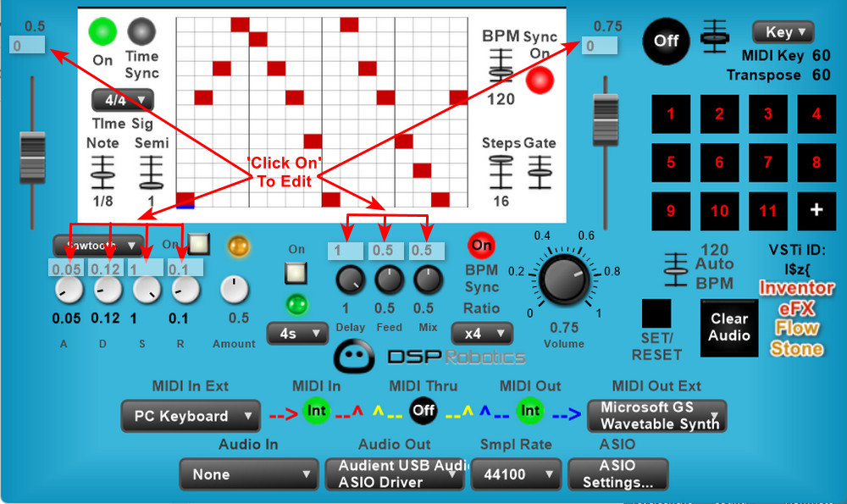This screenshot has width=847, height=504.
Task: Click the Note length stepper icon
Action: click(102, 172)
